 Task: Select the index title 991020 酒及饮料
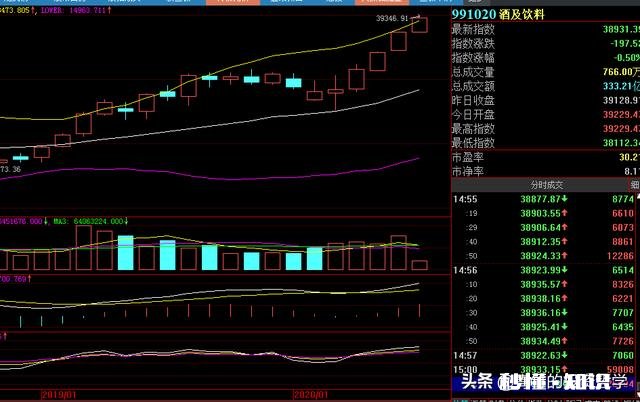pos(498,15)
